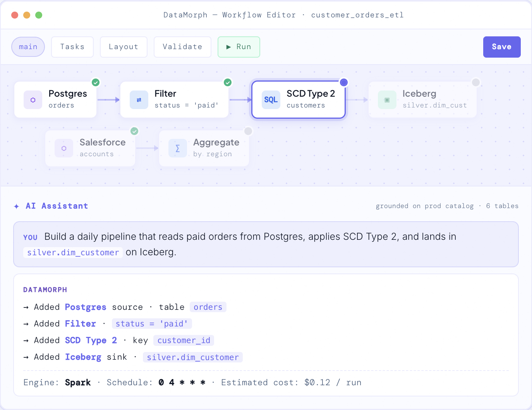
Task: Select the Postgres orders node
Action: 55,100
